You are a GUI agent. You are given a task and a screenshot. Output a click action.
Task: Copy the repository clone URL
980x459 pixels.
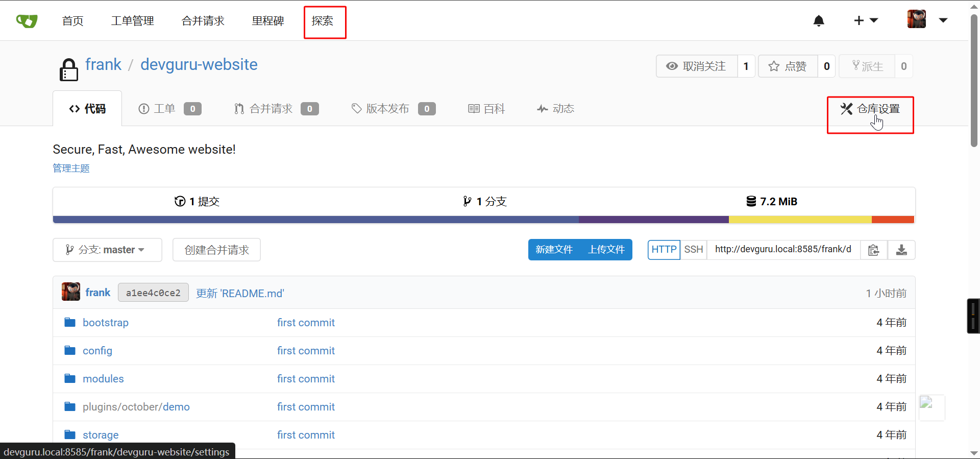(873, 250)
